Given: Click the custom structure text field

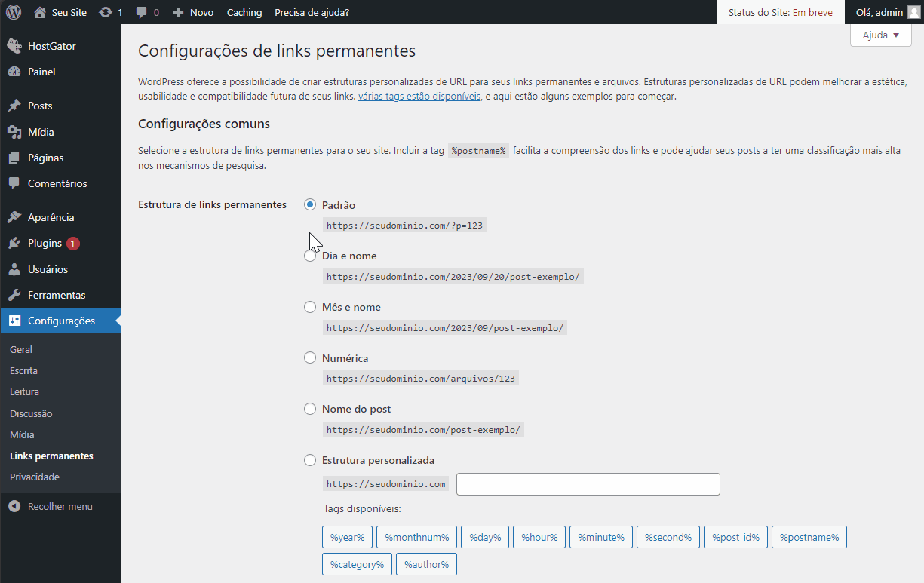Looking at the screenshot, I should click(x=588, y=484).
